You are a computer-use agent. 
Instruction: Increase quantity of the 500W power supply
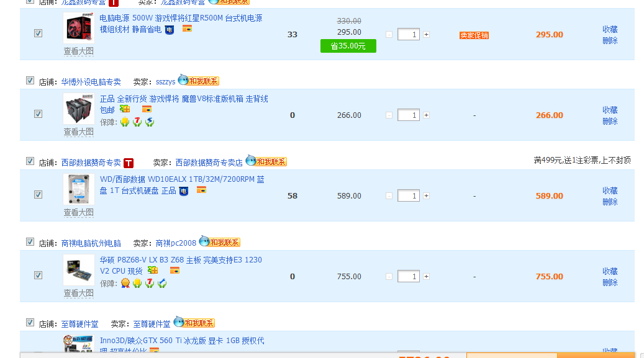[x=426, y=35]
